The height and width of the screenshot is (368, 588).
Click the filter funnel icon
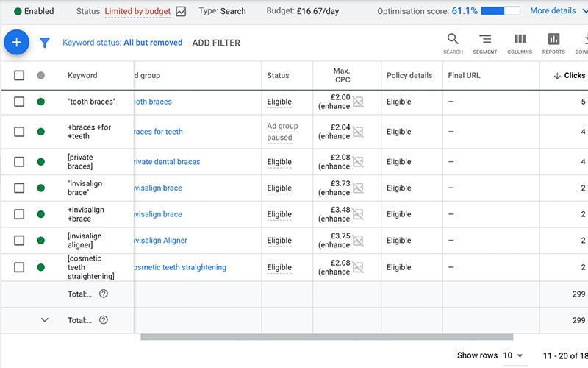44,43
